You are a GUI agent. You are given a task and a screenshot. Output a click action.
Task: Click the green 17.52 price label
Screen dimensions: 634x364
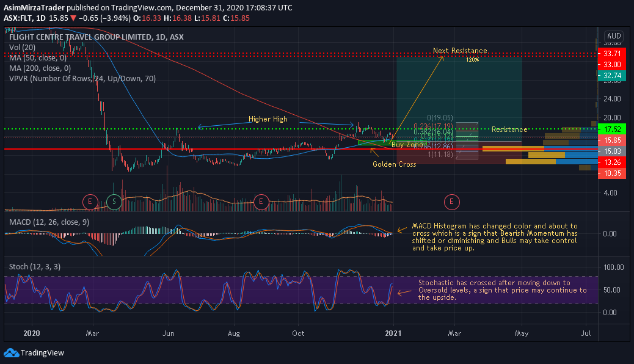pyautogui.click(x=612, y=129)
